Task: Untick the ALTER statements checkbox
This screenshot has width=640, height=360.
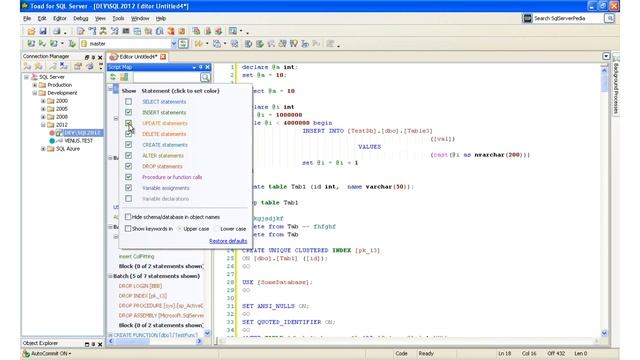Action: point(129,156)
